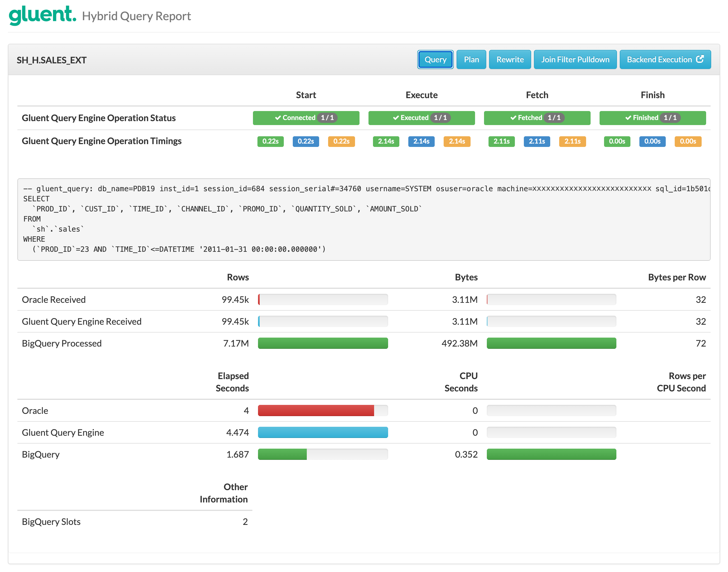
Task: Click the Fetched 1/1 status badge
Action: tap(537, 118)
